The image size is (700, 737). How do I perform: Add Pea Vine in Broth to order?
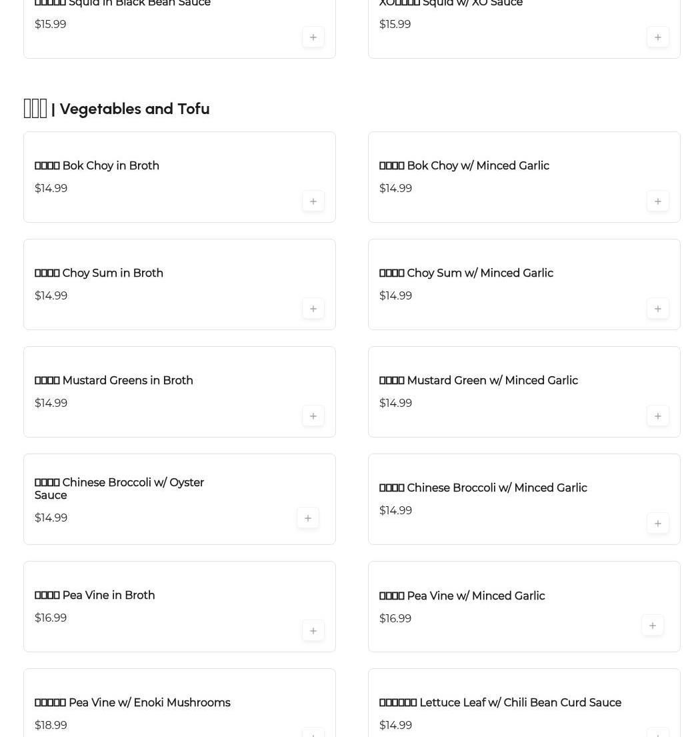[313, 631]
